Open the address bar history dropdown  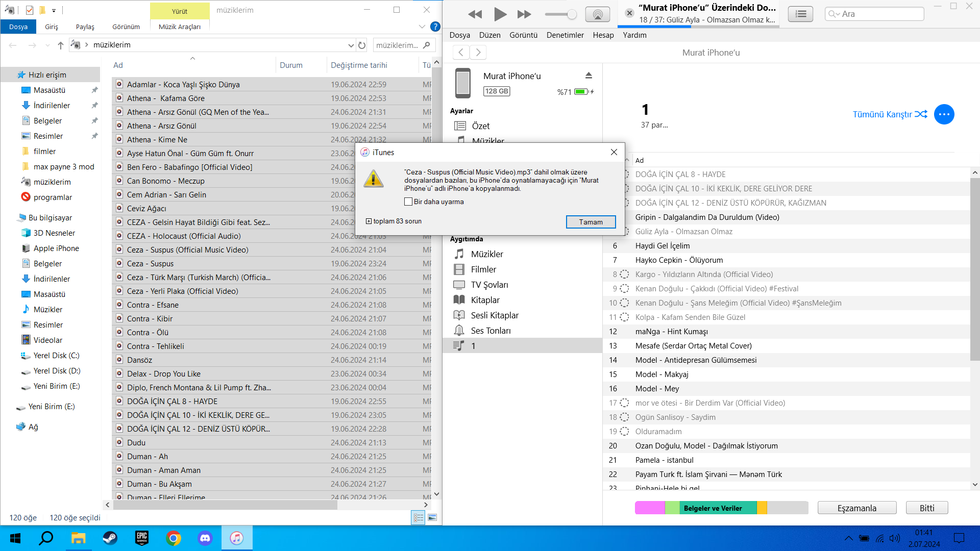(351, 45)
